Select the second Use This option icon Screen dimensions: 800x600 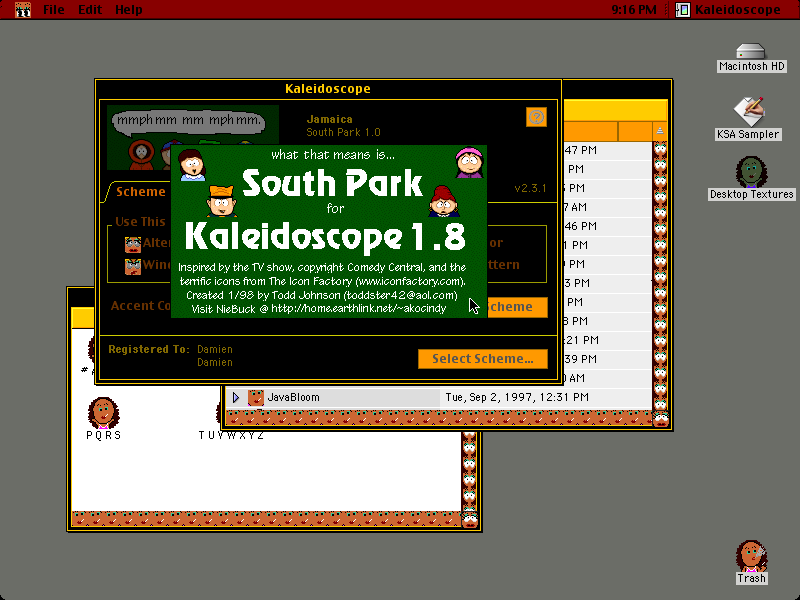click(133, 266)
